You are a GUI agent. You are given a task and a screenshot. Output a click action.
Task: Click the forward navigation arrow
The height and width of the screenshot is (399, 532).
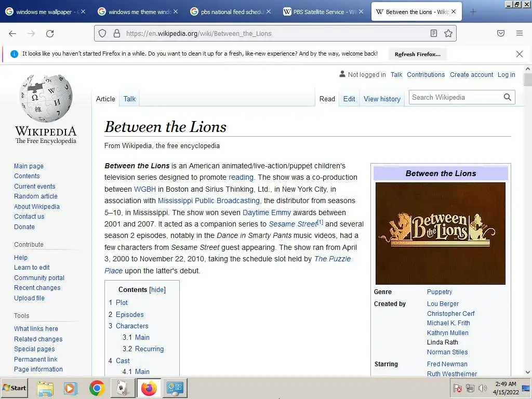pos(31,34)
